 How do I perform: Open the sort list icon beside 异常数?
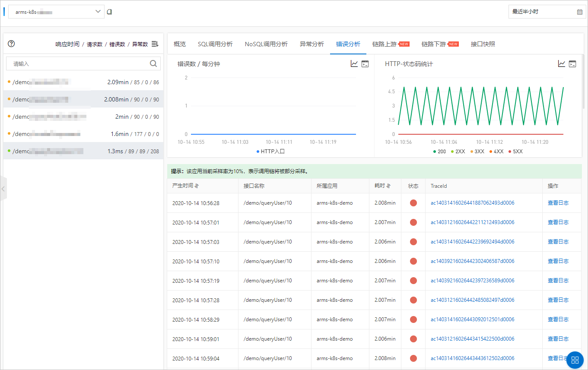tap(155, 44)
